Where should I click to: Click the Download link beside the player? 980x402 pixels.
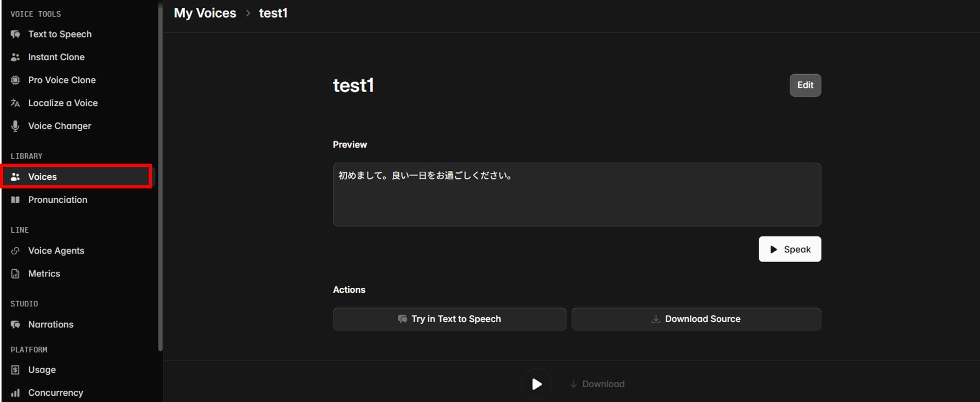pyautogui.click(x=597, y=384)
